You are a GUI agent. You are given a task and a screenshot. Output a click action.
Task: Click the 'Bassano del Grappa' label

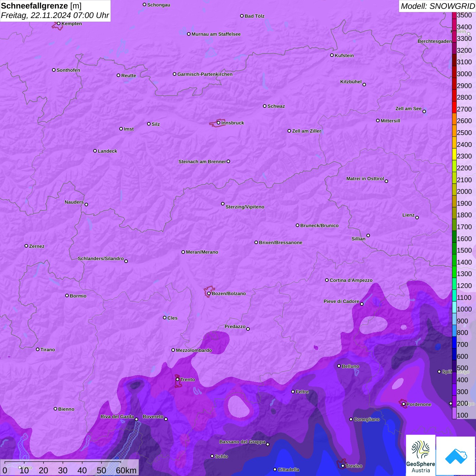pos(242,442)
